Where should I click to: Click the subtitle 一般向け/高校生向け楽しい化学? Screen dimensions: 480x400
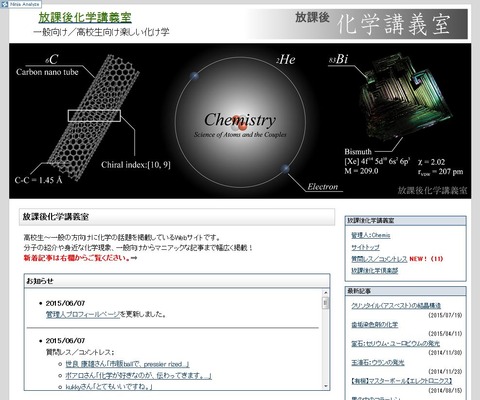(101, 32)
